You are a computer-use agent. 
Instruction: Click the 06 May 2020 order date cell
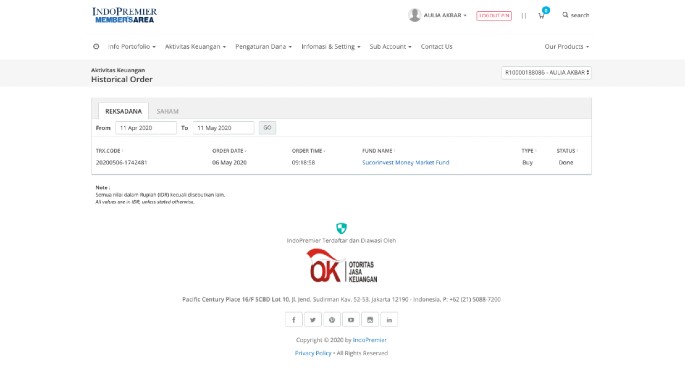(x=229, y=163)
